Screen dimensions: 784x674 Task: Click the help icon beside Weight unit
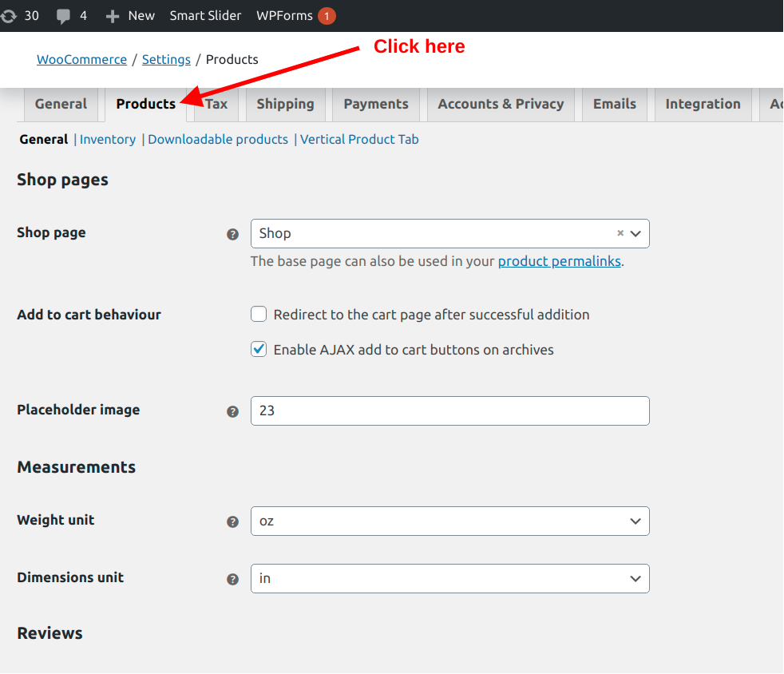click(232, 521)
